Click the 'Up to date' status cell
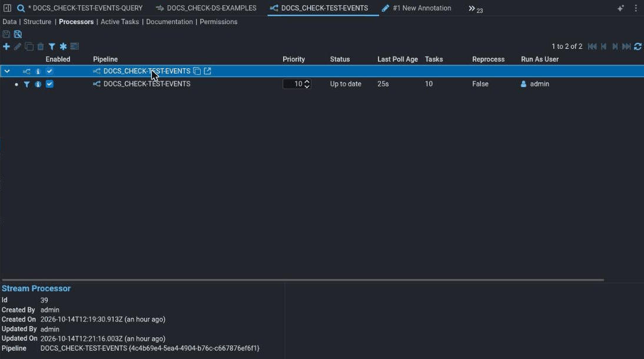The height and width of the screenshot is (359, 644). (x=346, y=84)
